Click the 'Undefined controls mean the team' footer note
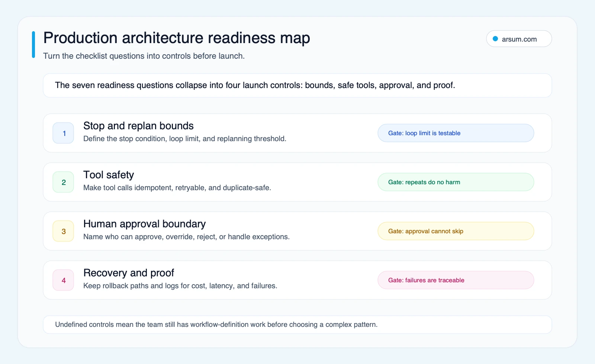This screenshot has width=595, height=364. pyautogui.click(x=297, y=325)
